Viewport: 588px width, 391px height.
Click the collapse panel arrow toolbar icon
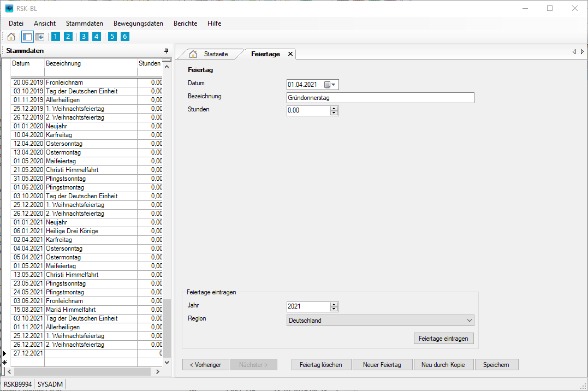click(40, 37)
